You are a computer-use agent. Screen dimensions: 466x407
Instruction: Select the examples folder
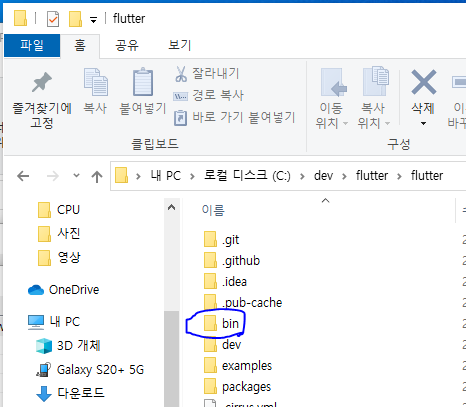(238, 366)
